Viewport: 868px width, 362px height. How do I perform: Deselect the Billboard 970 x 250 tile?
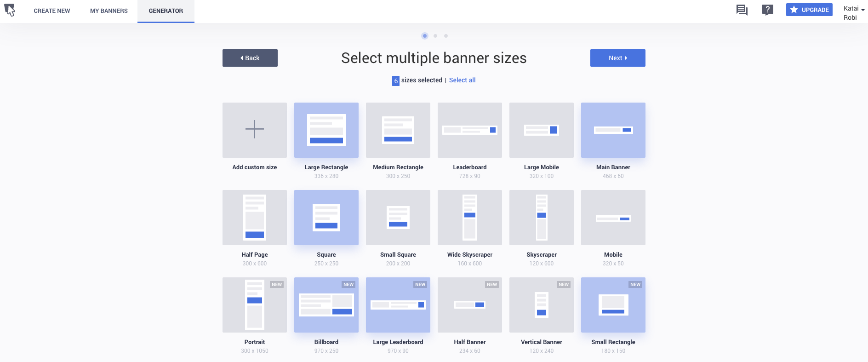point(326,305)
